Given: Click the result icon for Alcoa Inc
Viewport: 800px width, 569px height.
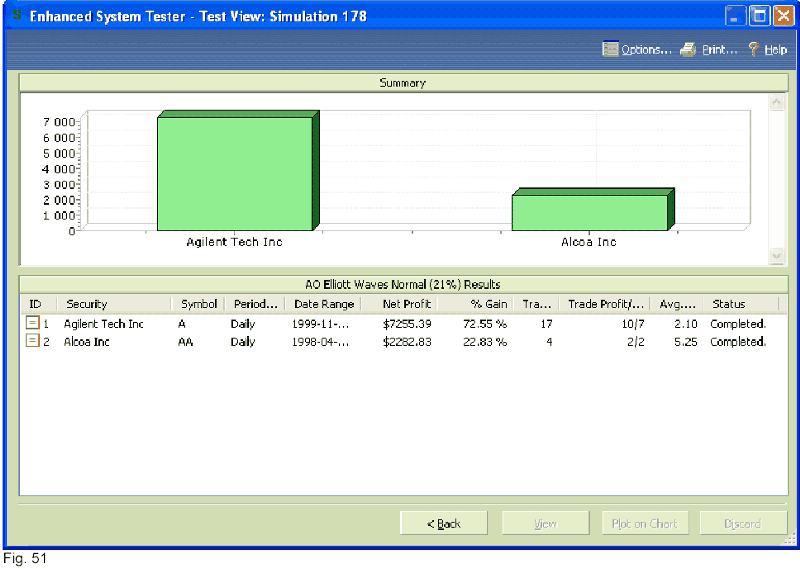Looking at the screenshot, I should click(x=32, y=340).
